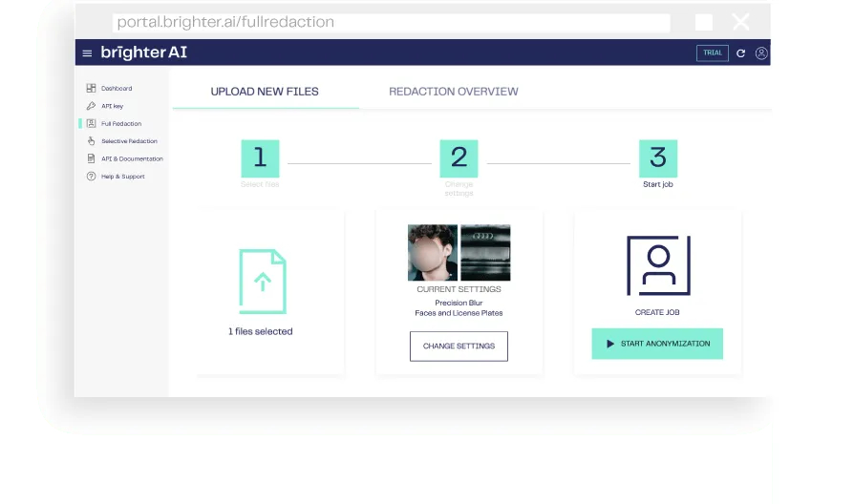The width and height of the screenshot is (854, 504).
Task: Click the API & Documentation page icon
Action: [x=91, y=158]
